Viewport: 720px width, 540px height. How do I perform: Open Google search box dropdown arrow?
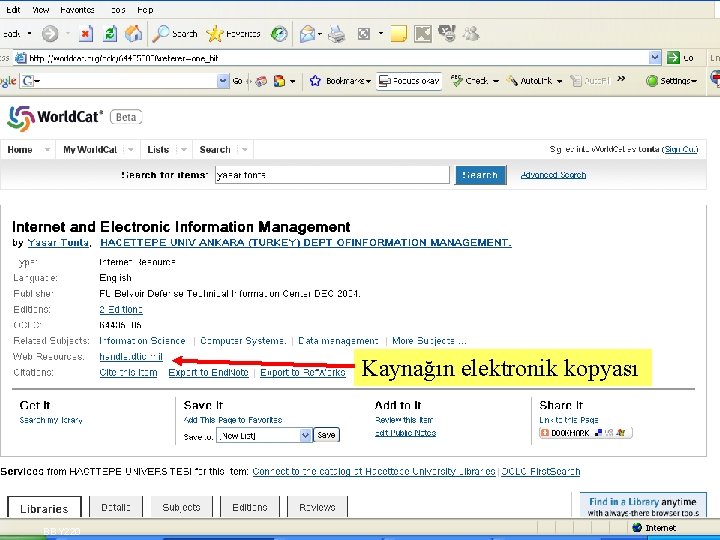pyautogui.click(x=223, y=81)
